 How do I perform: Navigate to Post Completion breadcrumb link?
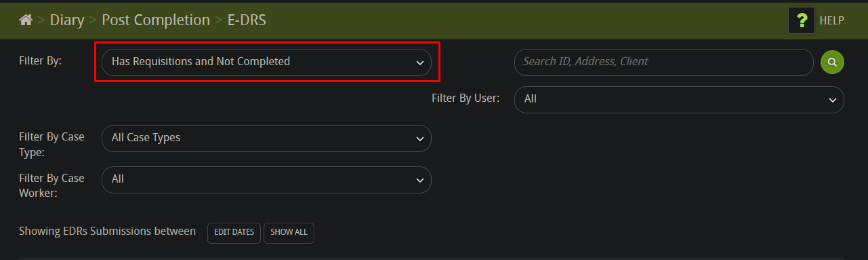pos(156,20)
